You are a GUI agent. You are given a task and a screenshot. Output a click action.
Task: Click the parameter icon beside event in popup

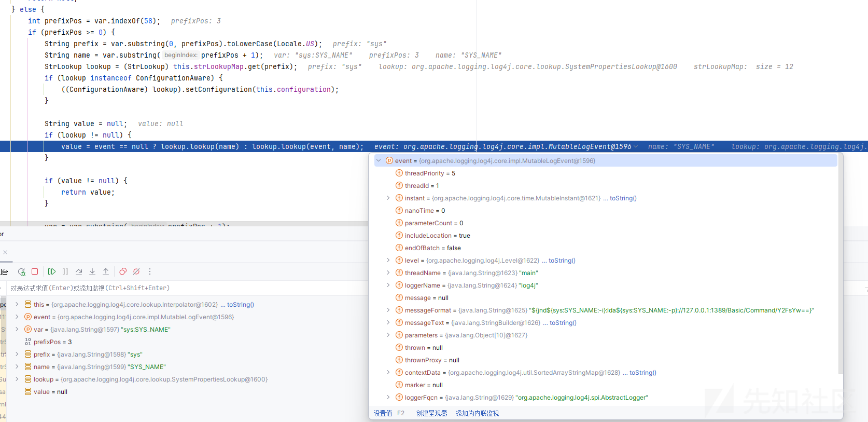[x=389, y=160]
